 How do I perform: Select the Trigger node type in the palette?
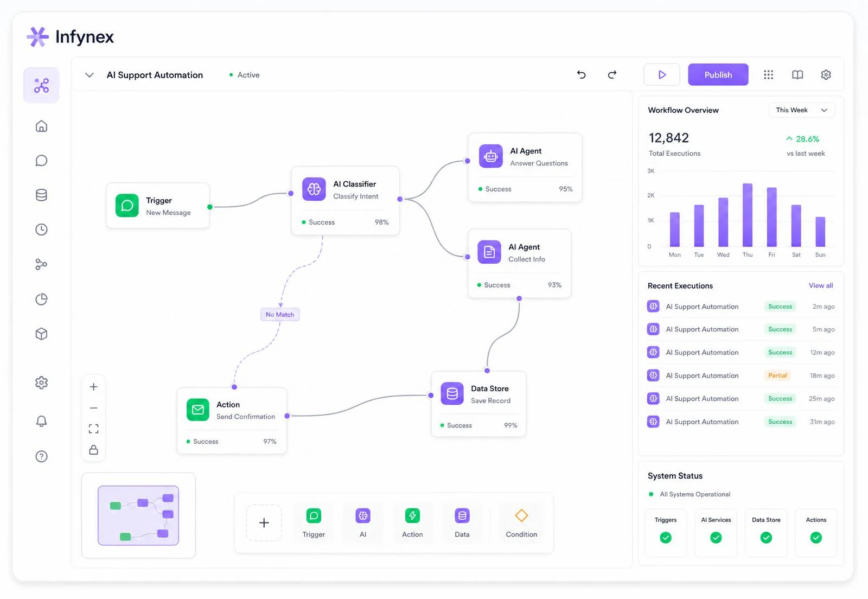click(314, 523)
